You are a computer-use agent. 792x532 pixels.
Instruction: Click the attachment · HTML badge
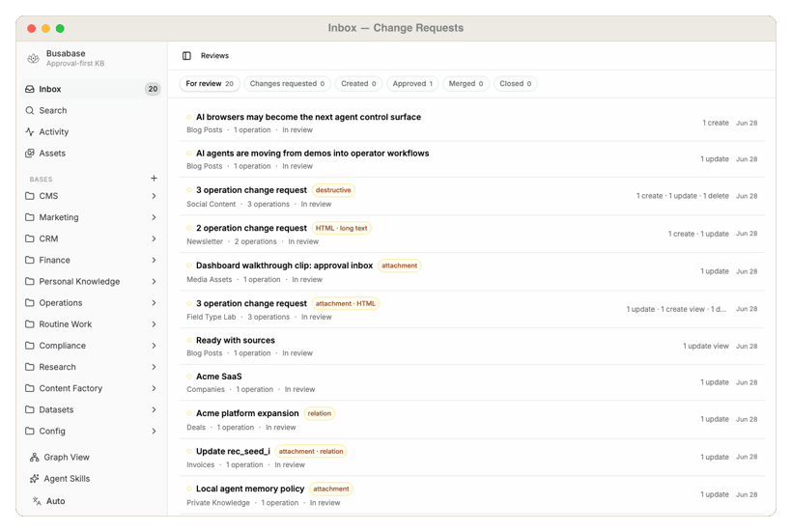(346, 303)
